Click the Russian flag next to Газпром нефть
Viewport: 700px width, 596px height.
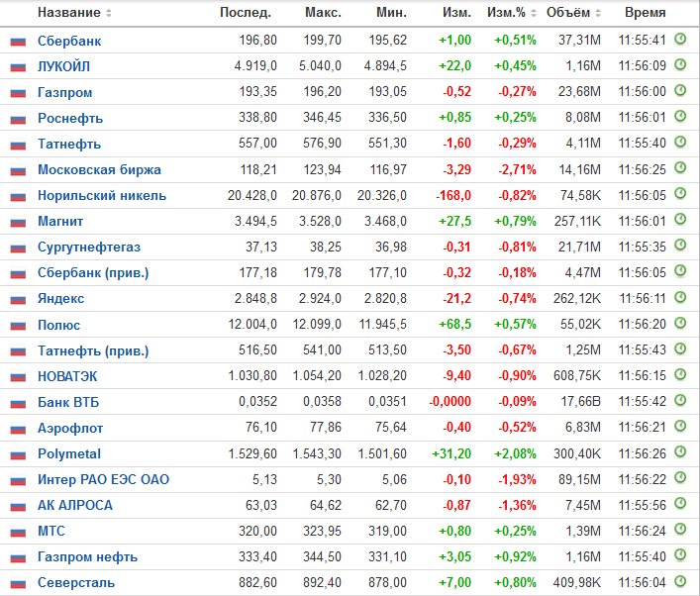pyautogui.click(x=18, y=558)
